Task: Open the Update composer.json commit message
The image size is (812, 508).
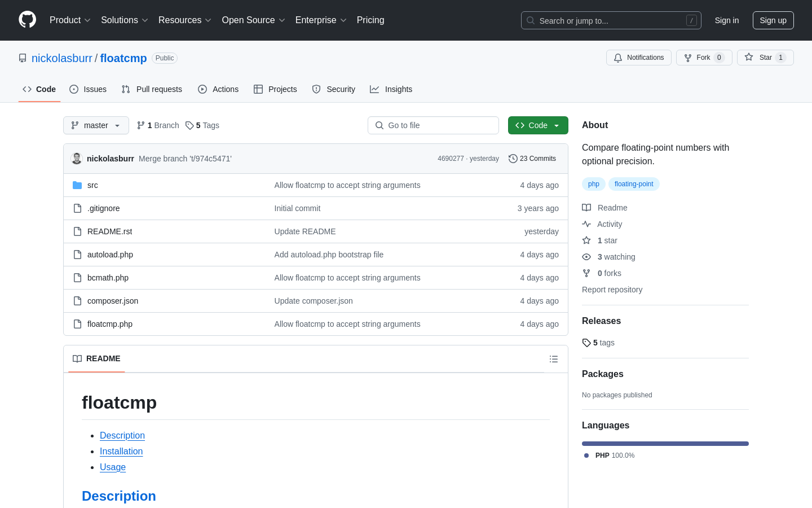Action: (x=314, y=301)
